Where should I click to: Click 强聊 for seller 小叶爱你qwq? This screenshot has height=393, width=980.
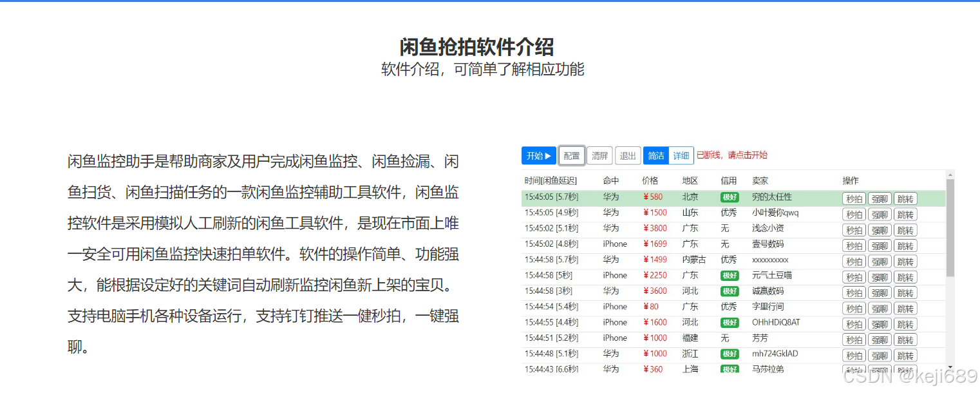click(880, 215)
